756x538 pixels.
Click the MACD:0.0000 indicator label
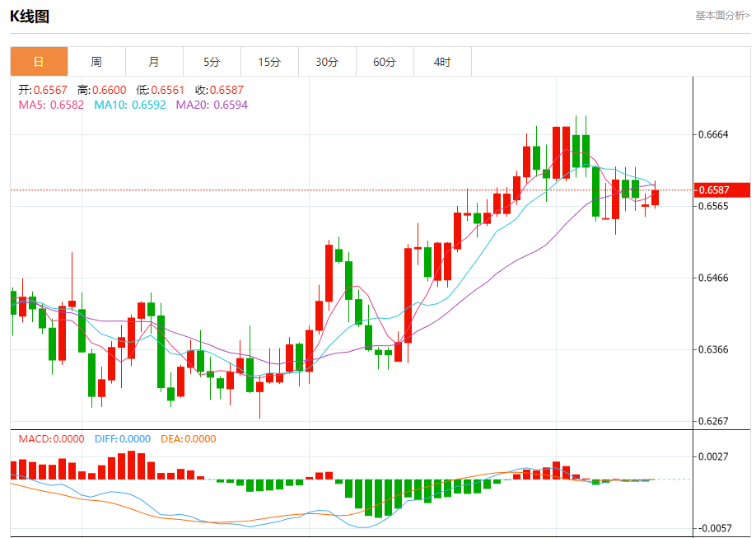pos(51,439)
